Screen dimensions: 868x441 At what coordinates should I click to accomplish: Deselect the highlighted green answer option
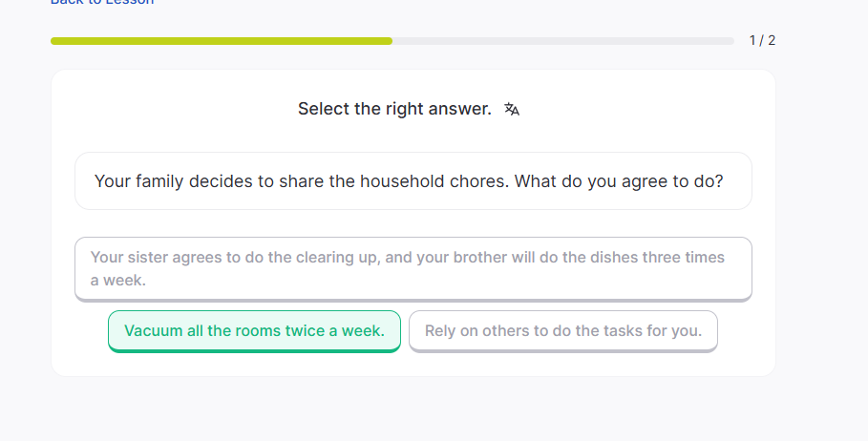(254, 331)
